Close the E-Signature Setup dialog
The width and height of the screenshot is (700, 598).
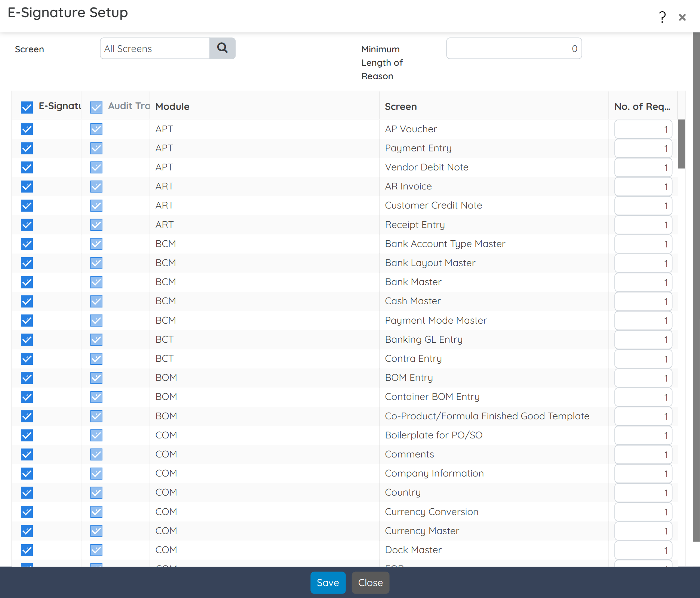click(682, 17)
